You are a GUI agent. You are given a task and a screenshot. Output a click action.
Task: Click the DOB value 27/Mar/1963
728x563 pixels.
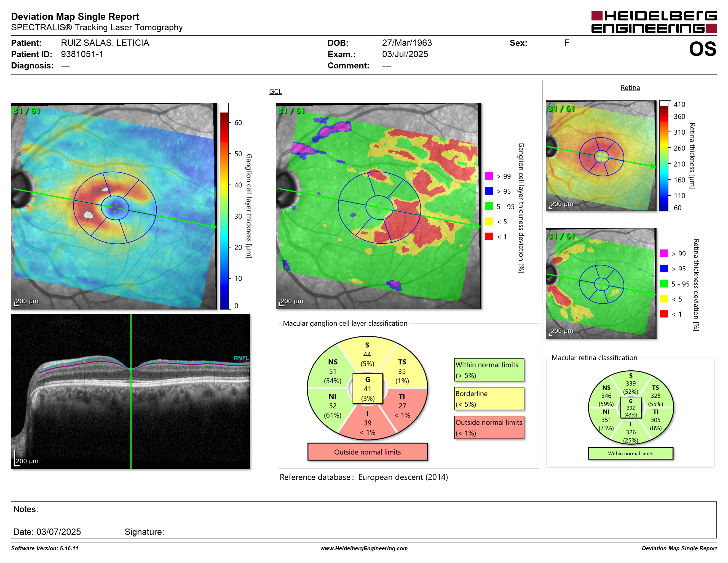[x=407, y=43]
